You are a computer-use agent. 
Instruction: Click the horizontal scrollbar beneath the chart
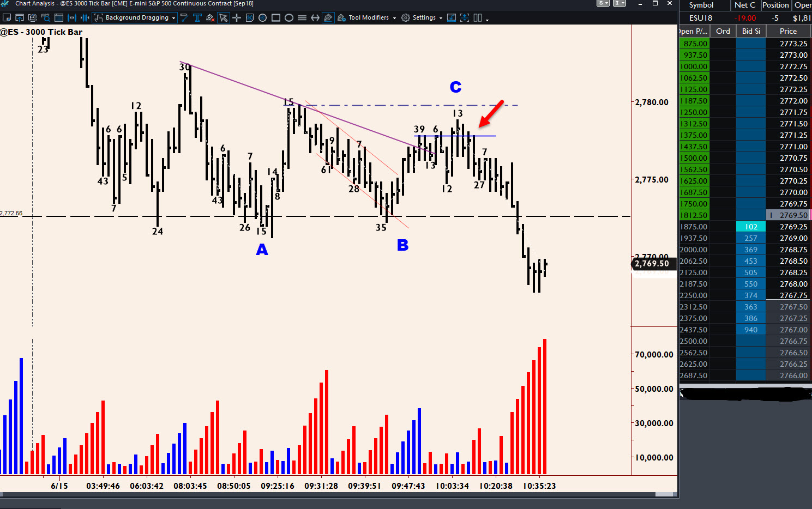click(x=338, y=495)
